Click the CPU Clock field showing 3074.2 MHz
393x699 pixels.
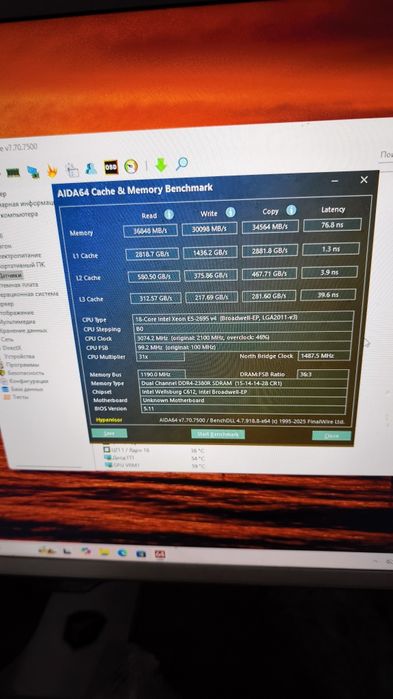point(243,337)
